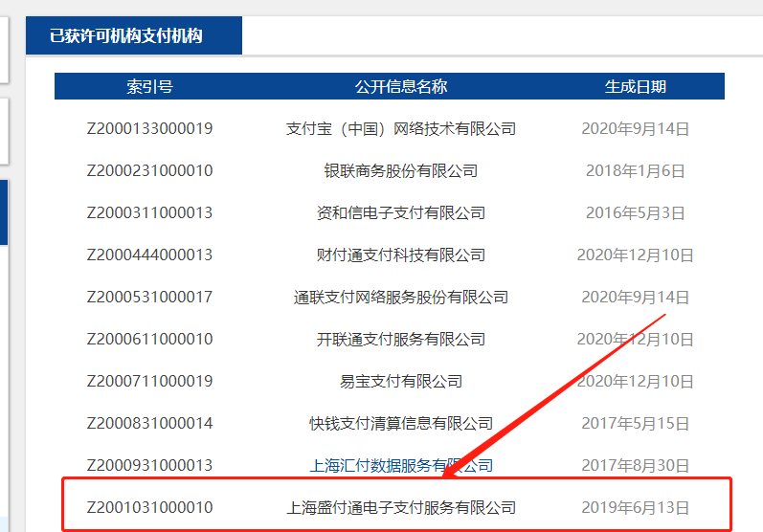Click 财付通 row date 2020年12月10日
The width and height of the screenshot is (763, 532).
click(635, 255)
